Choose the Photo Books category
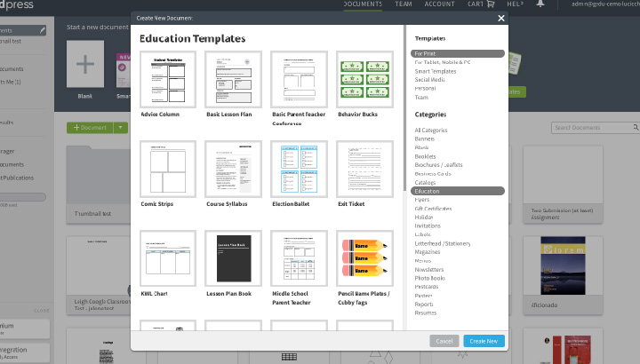Screen dimensions: 640x364 click(430, 279)
